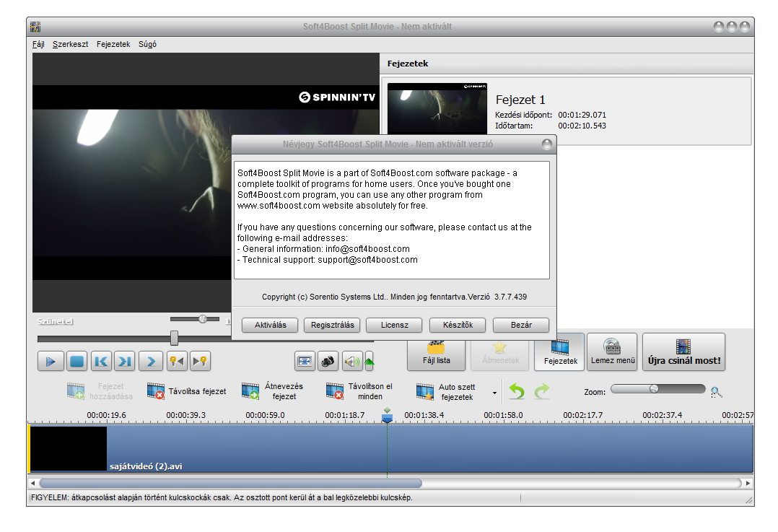Jump to previous keyframe
This screenshot has width=778, height=532.
177,361
